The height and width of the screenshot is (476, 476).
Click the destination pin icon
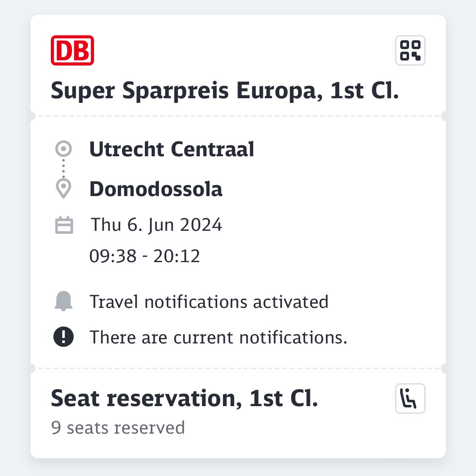coord(64,188)
